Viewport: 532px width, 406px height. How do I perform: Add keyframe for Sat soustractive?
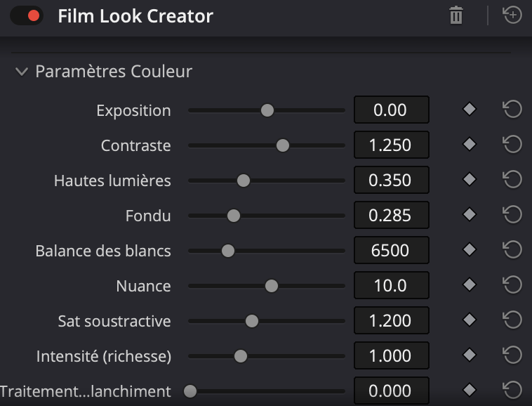click(x=470, y=320)
